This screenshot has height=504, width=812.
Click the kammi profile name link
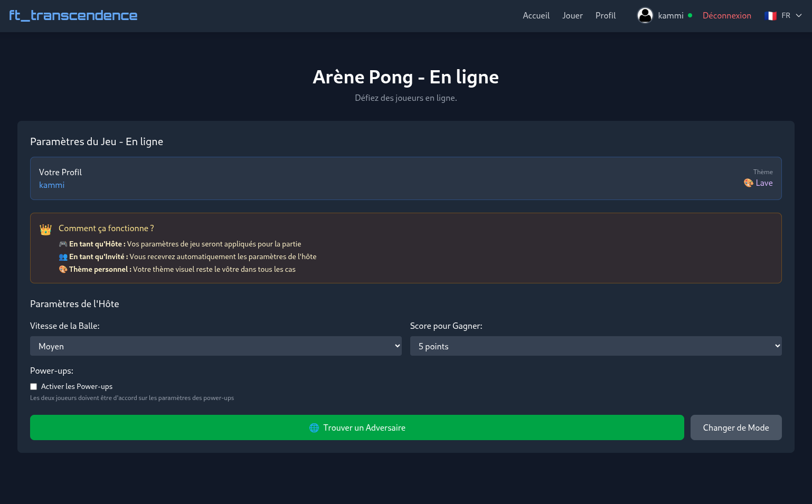point(52,185)
